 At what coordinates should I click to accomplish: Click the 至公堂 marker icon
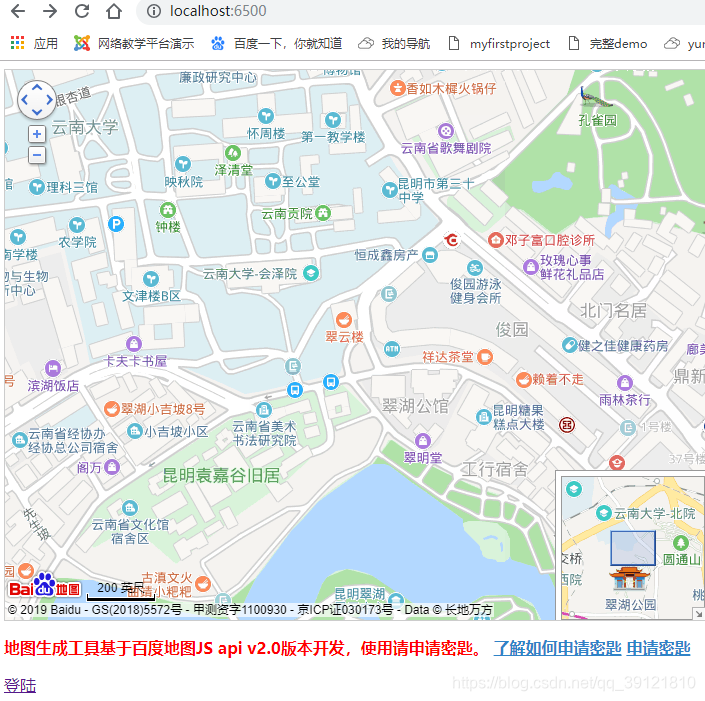[x=272, y=181]
